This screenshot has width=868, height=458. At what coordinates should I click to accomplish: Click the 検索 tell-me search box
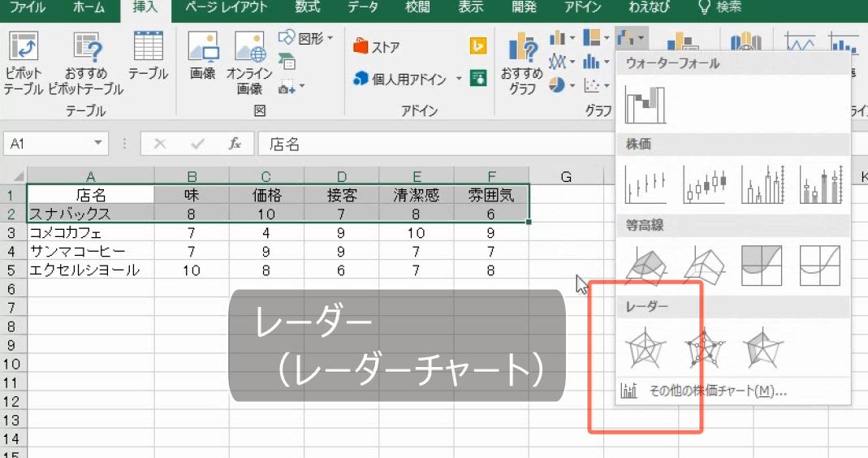[719, 7]
